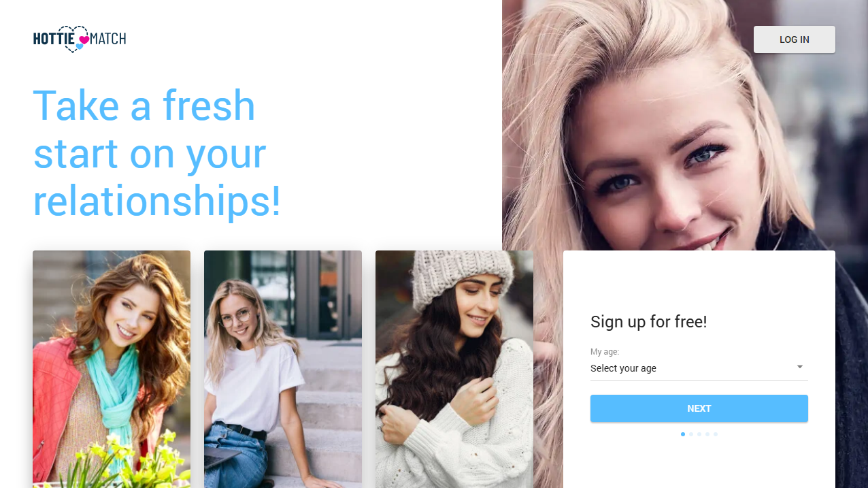
Task: Click the pink heart in the logo
Action: tap(84, 39)
